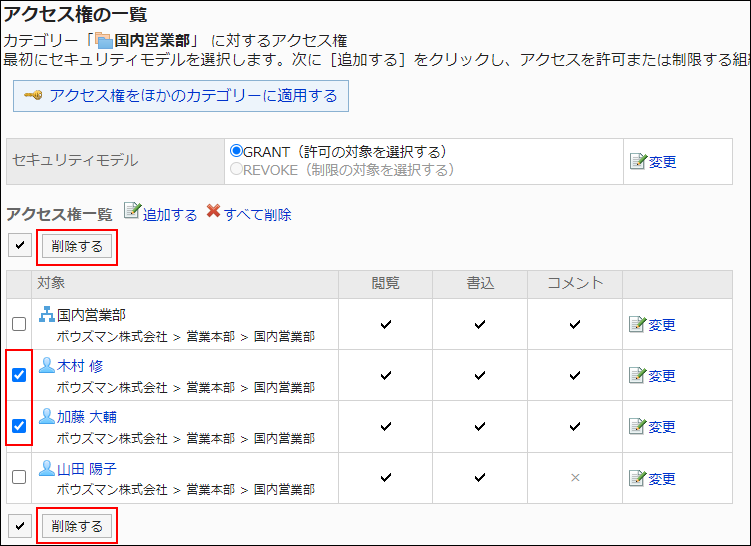The image size is (751, 546).
Task: Check the 山田 陽子 row checkbox
Action: [19, 478]
